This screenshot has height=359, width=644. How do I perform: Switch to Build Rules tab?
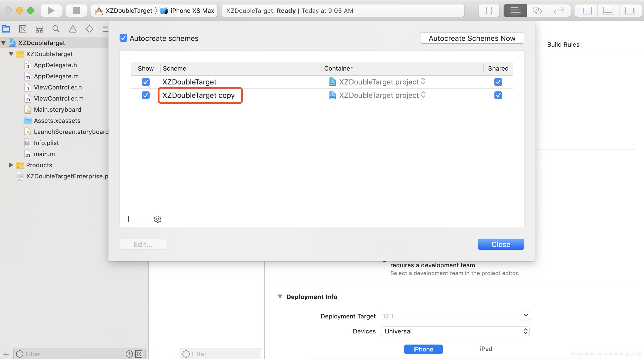[x=563, y=44]
